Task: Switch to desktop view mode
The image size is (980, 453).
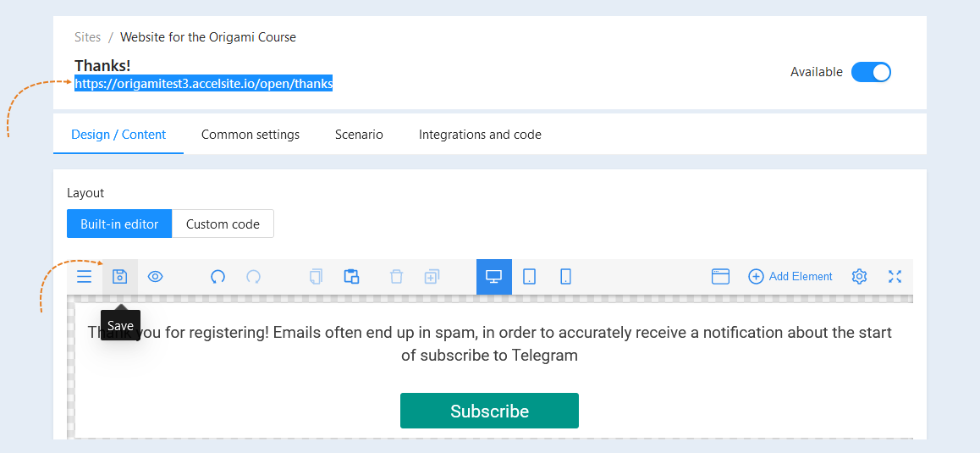Action: coord(493,277)
